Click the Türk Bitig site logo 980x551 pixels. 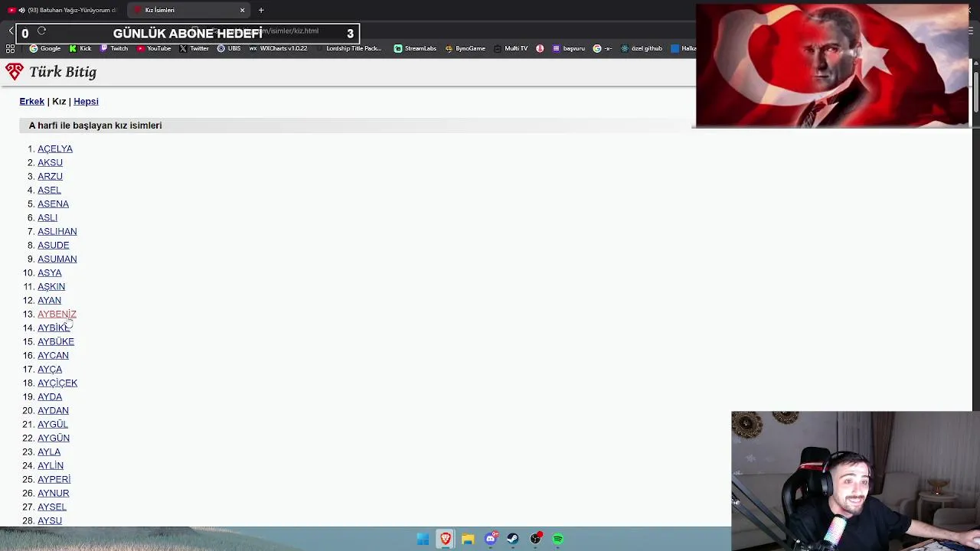[51, 72]
